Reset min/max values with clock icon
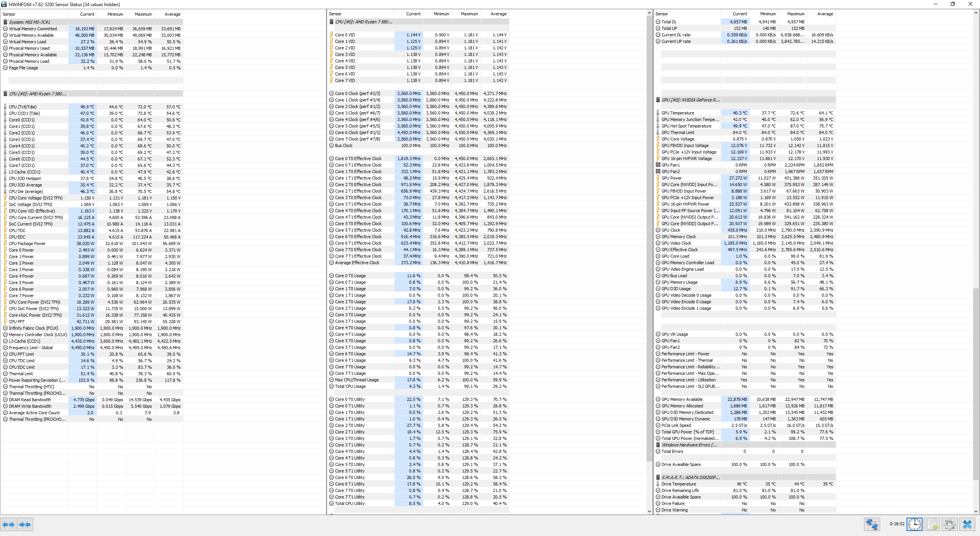 915,524
